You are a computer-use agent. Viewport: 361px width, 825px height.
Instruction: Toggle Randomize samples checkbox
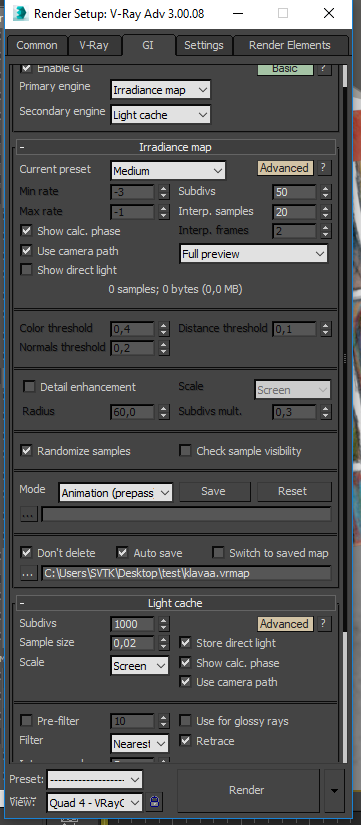point(26,451)
